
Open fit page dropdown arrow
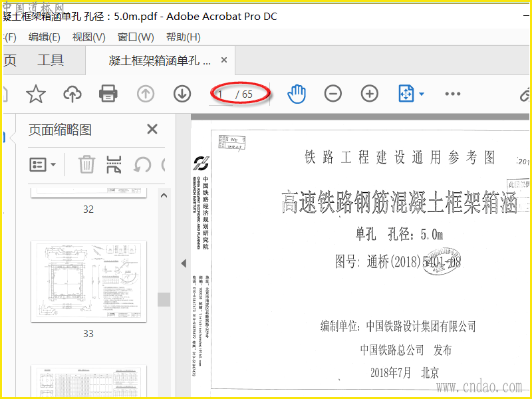422,94
